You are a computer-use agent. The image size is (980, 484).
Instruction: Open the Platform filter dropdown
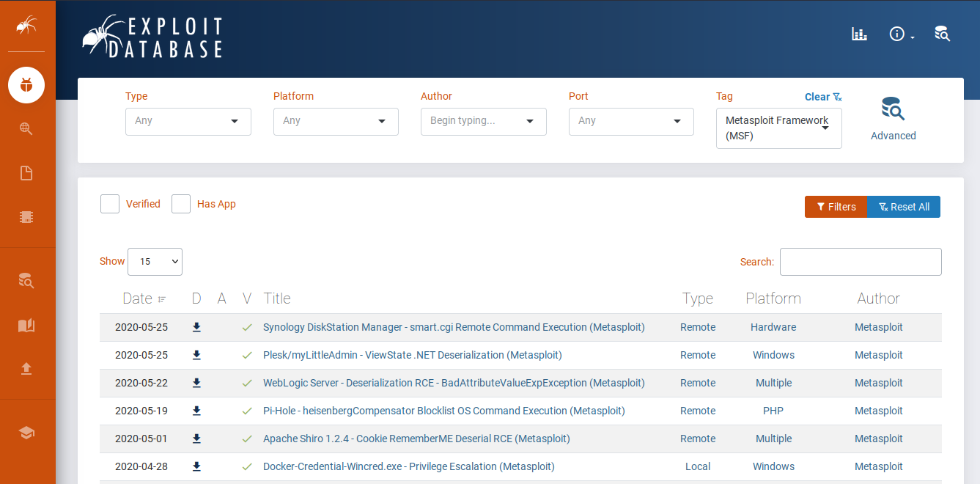click(x=336, y=121)
